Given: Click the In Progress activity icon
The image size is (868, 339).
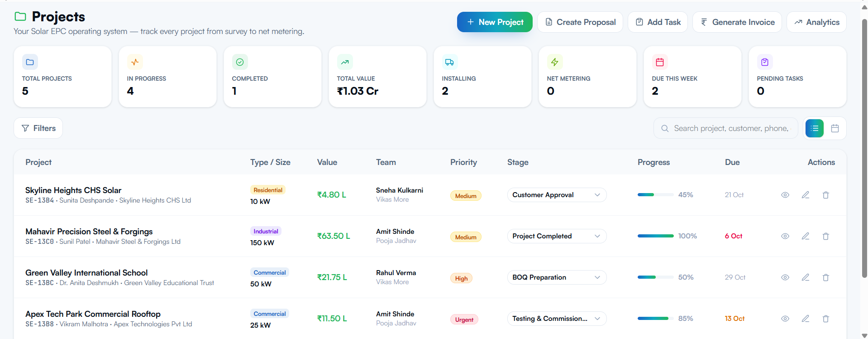Looking at the screenshot, I should tap(135, 62).
